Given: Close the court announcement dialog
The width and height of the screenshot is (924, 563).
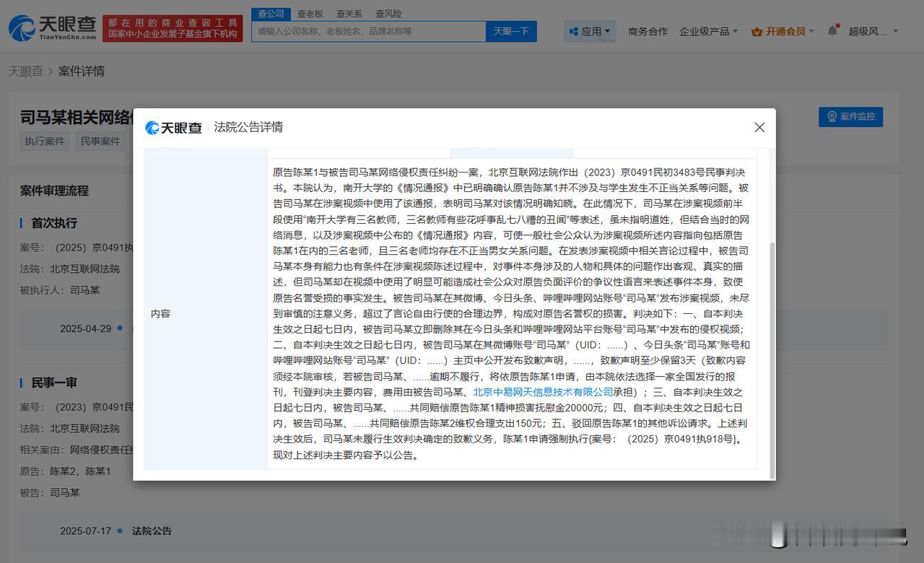Looking at the screenshot, I should point(759,128).
